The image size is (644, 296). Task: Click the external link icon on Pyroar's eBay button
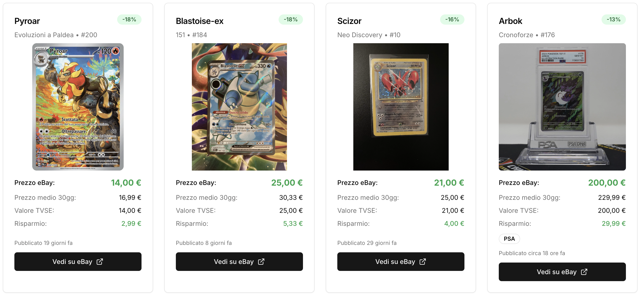click(100, 261)
